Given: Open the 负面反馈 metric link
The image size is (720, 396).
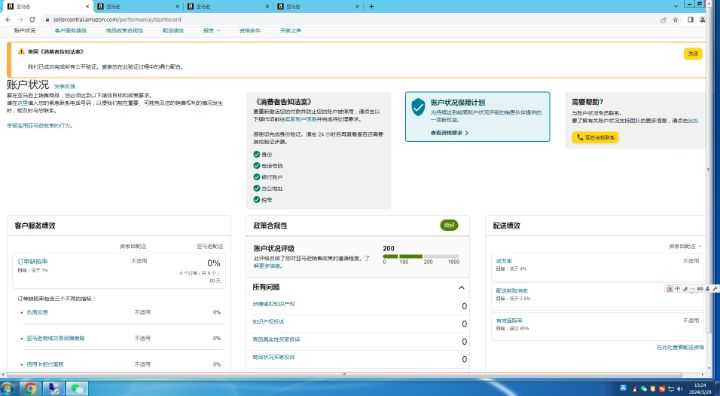Looking at the screenshot, I should tap(37, 312).
